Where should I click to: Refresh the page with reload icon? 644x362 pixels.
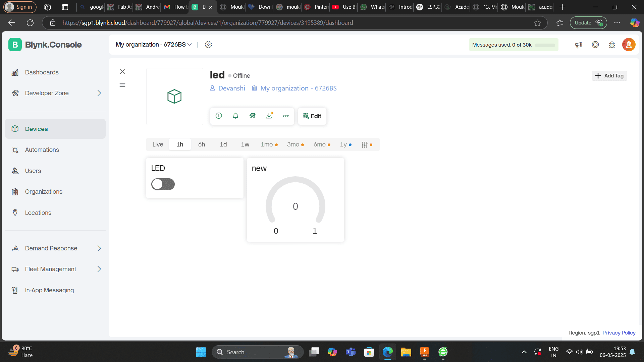30,23
